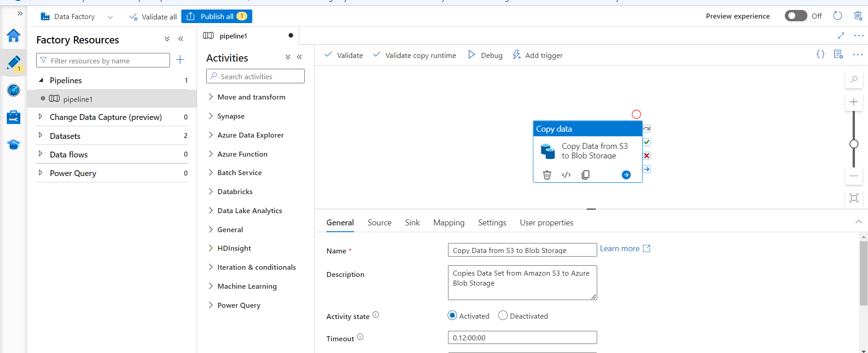The width and height of the screenshot is (868, 353).
Task: Open the Learn more link
Action: 625,248
